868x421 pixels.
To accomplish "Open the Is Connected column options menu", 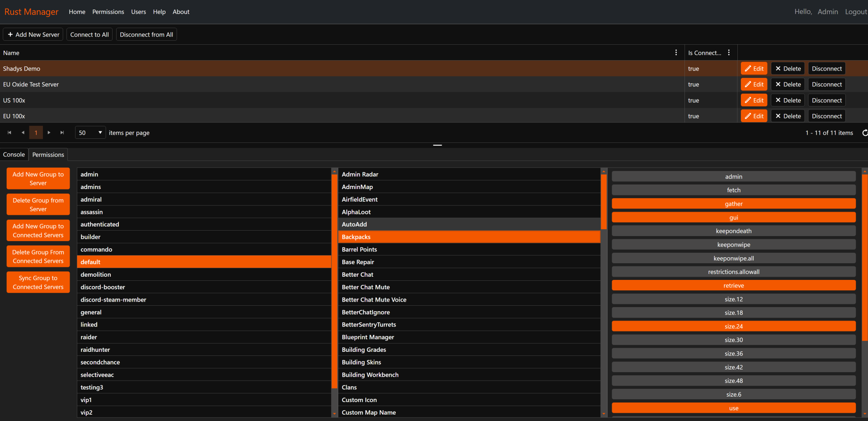I will (x=729, y=52).
